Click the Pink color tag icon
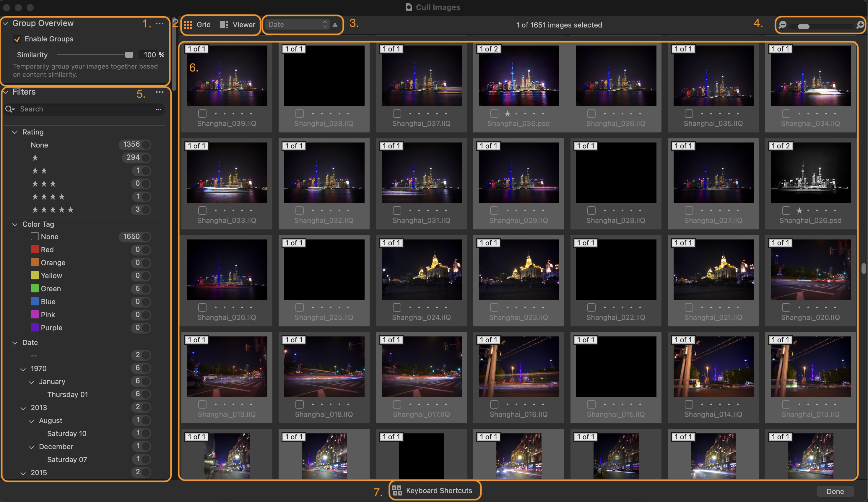 tap(35, 315)
